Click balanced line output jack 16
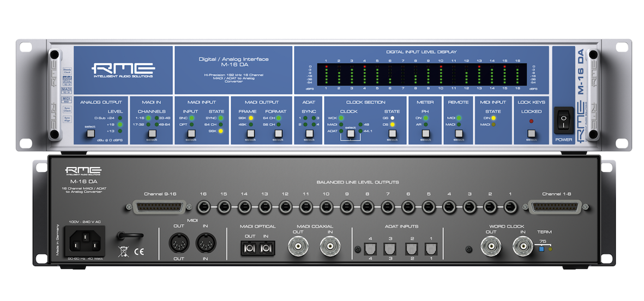Image resolution: width=644 pixels, height=301 pixels. coord(203,207)
